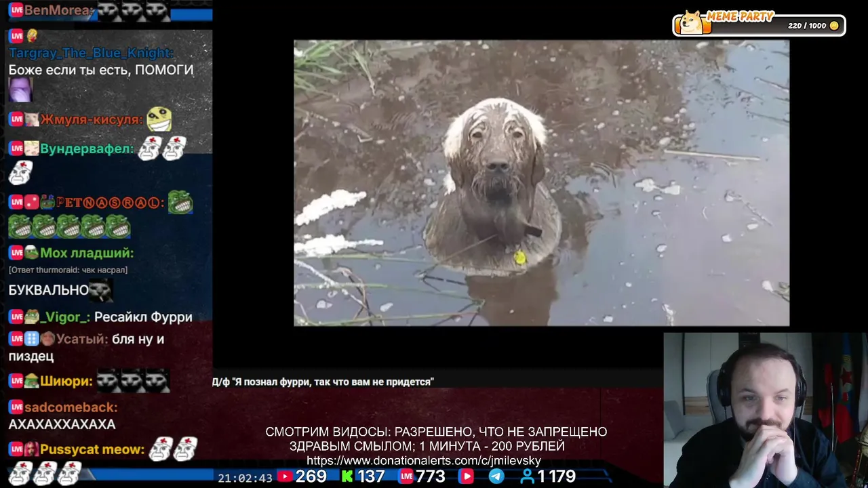Click the red play-button icon before Telegram
868x488 pixels.
467,476
